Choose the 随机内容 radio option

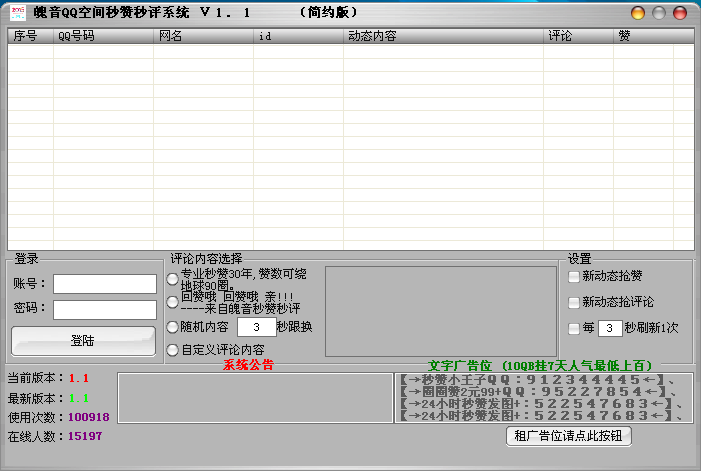(173, 327)
